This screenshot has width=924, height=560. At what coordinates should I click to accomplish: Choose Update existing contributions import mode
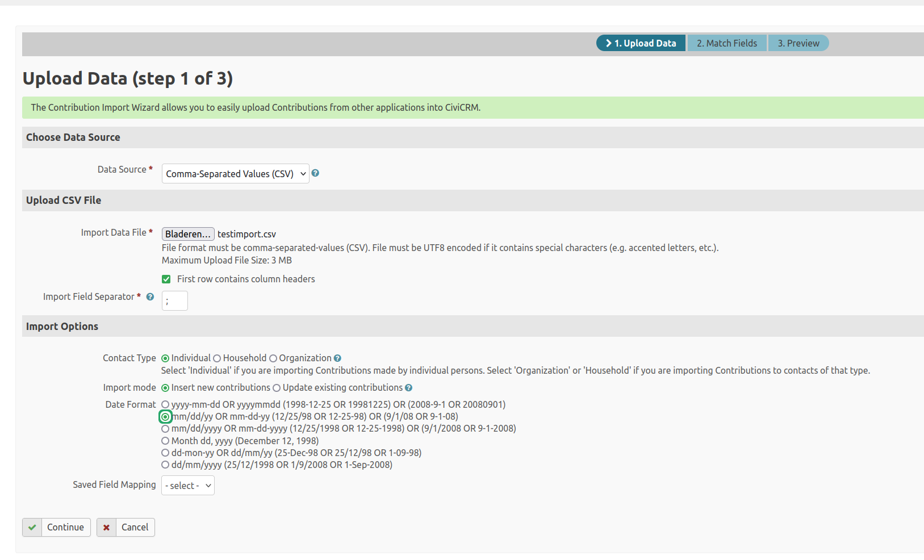pyautogui.click(x=277, y=388)
